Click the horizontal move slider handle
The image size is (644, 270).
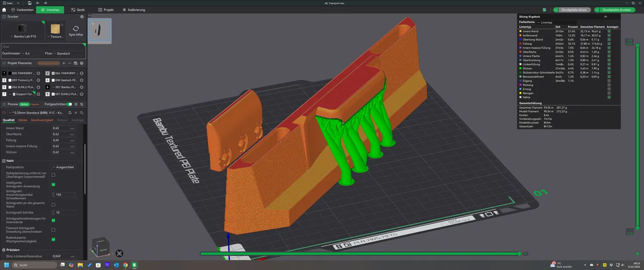[519, 254]
